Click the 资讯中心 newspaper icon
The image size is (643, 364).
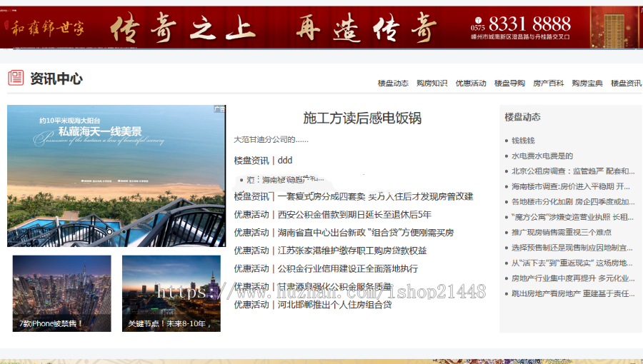pyautogui.click(x=16, y=77)
